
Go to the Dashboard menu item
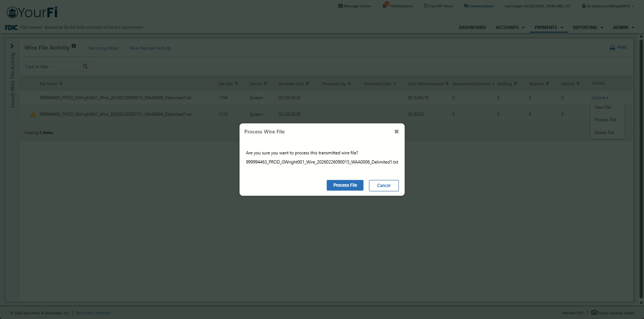472,28
